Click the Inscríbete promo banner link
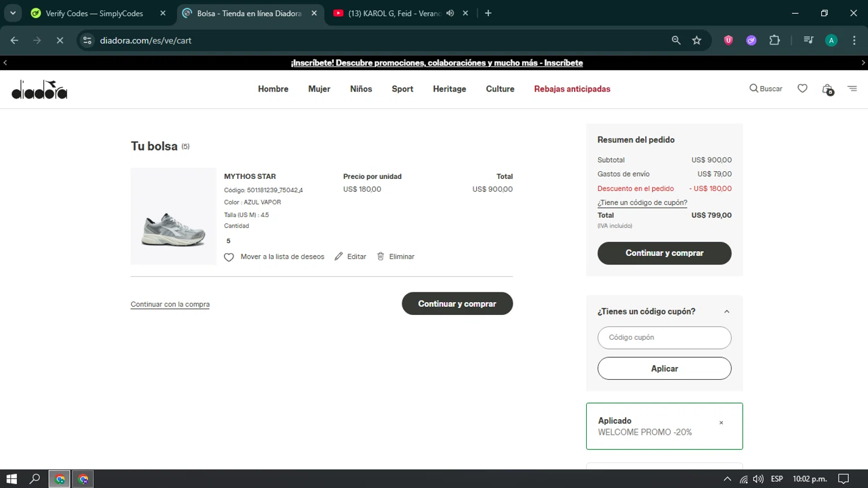The image size is (868, 488). (437, 63)
